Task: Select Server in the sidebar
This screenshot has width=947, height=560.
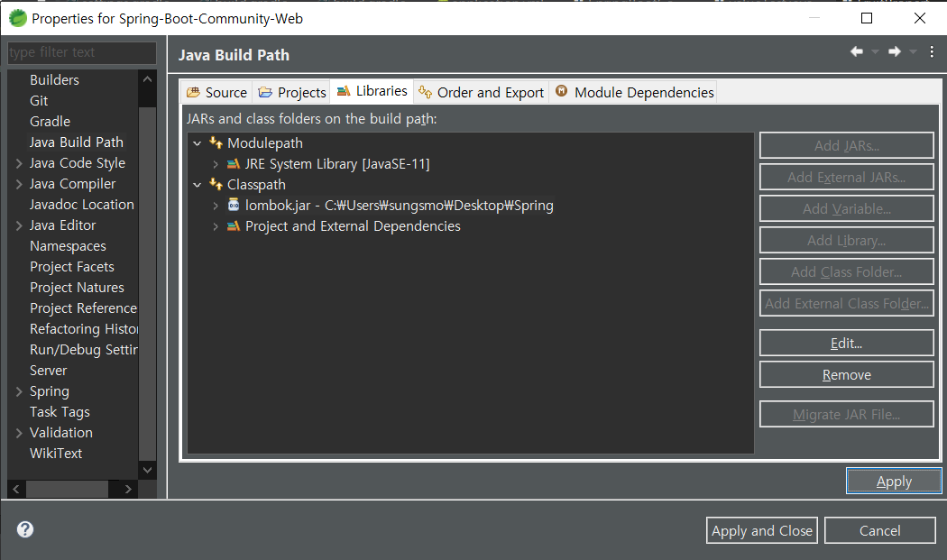Action: [49, 371]
